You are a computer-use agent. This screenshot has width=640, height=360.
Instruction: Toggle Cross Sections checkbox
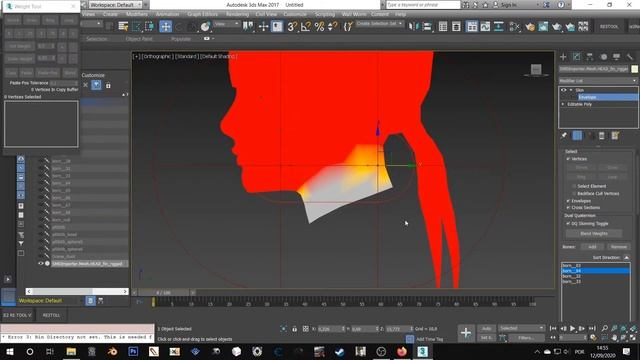pos(568,208)
